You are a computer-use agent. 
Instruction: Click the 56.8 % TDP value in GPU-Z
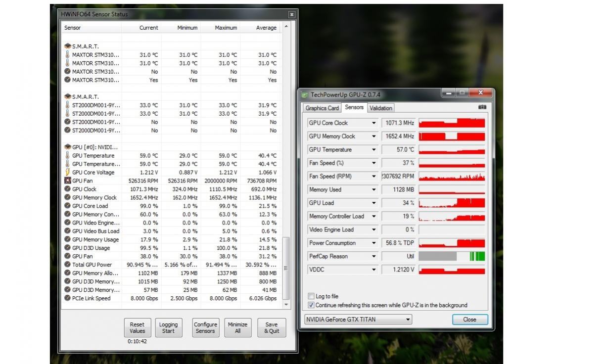click(x=399, y=243)
